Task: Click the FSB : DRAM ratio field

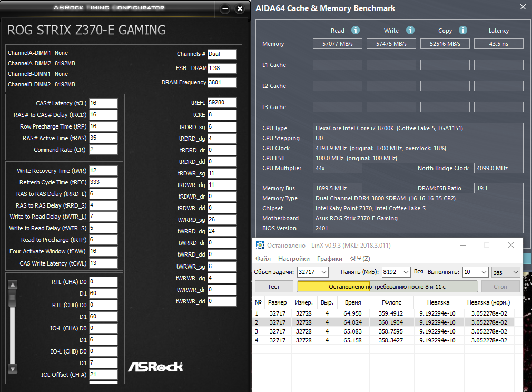Action: [222, 68]
